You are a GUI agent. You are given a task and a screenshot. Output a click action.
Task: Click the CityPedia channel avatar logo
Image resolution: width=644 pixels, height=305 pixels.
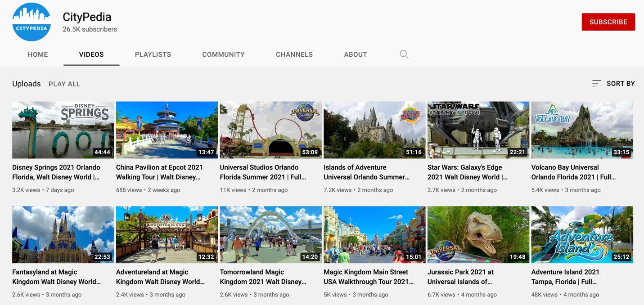[x=32, y=22]
